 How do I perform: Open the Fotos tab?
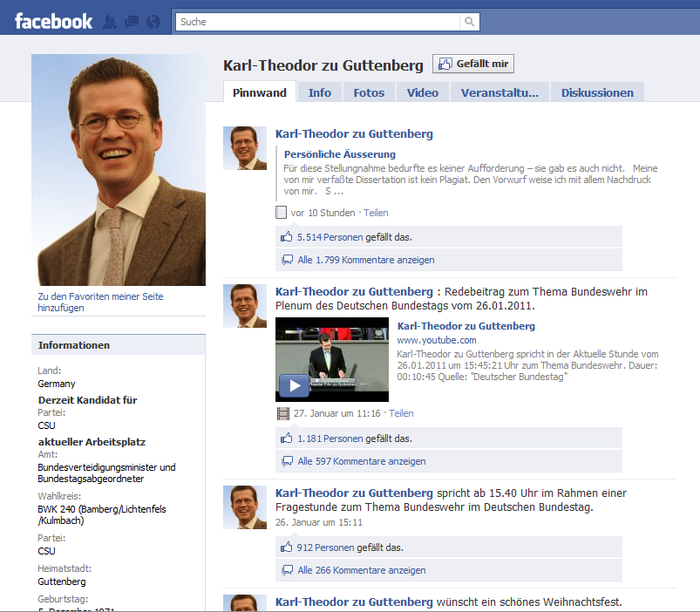(x=369, y=92)
